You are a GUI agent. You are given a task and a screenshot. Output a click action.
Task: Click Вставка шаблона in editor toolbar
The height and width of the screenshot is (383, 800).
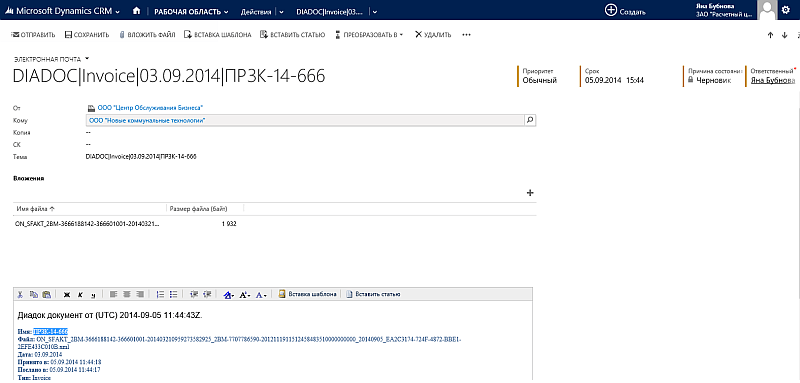point(308,294)
